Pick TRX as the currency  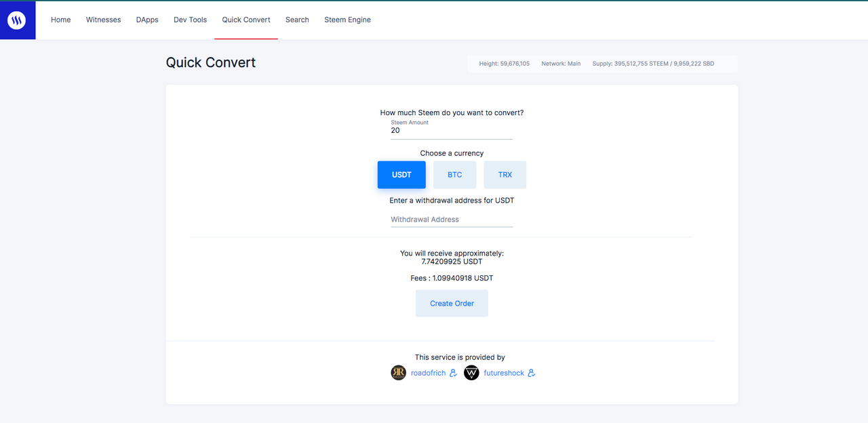pyautogui.click(x=505, y=175)
